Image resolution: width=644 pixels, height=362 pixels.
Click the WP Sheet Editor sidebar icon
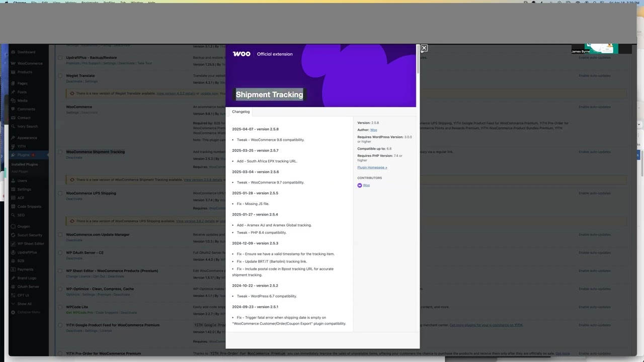[x=13, y=243]
